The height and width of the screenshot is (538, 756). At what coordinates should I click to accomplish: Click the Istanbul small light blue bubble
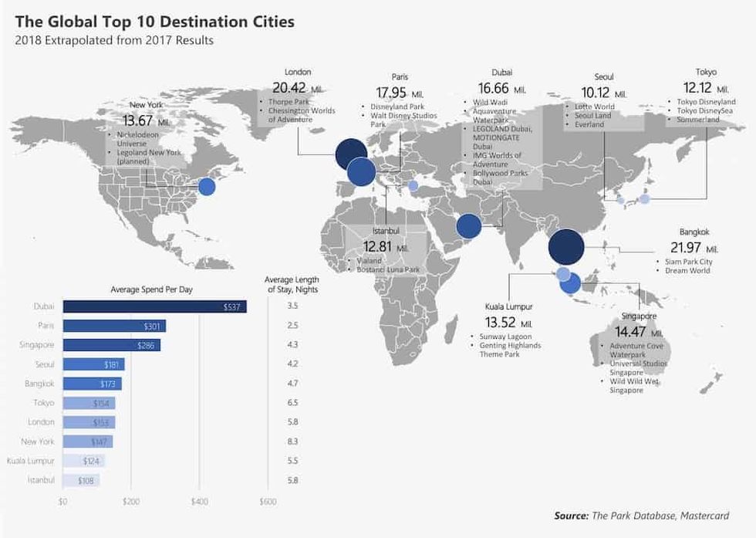(413, 185)
